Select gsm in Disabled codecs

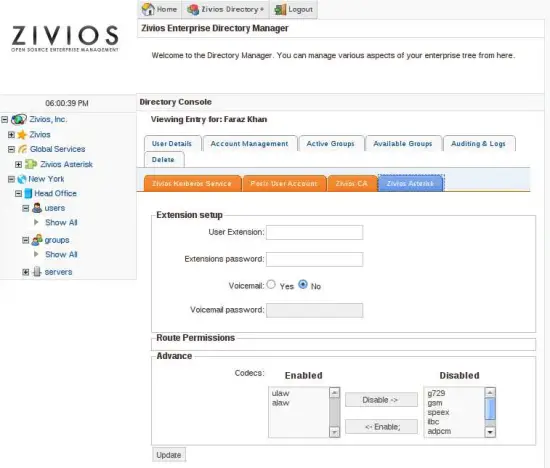pyautogui.click(x=435, y=403)
